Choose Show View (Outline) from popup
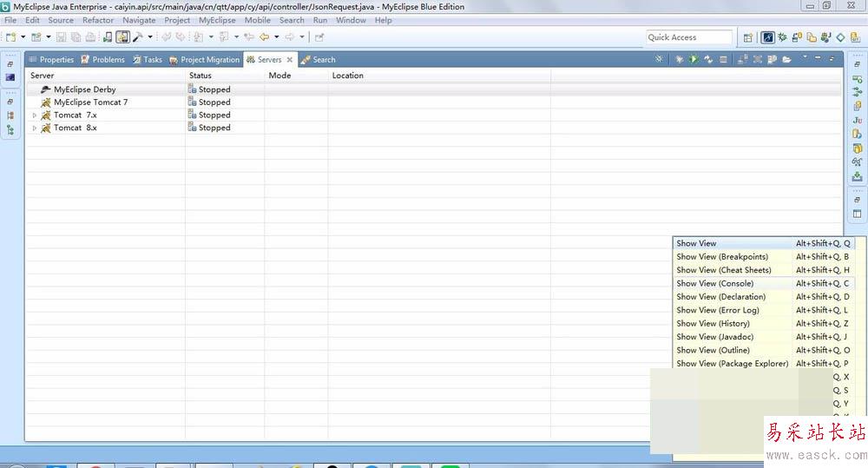This screenshot has height=468, width=868. tap(763, 350)
